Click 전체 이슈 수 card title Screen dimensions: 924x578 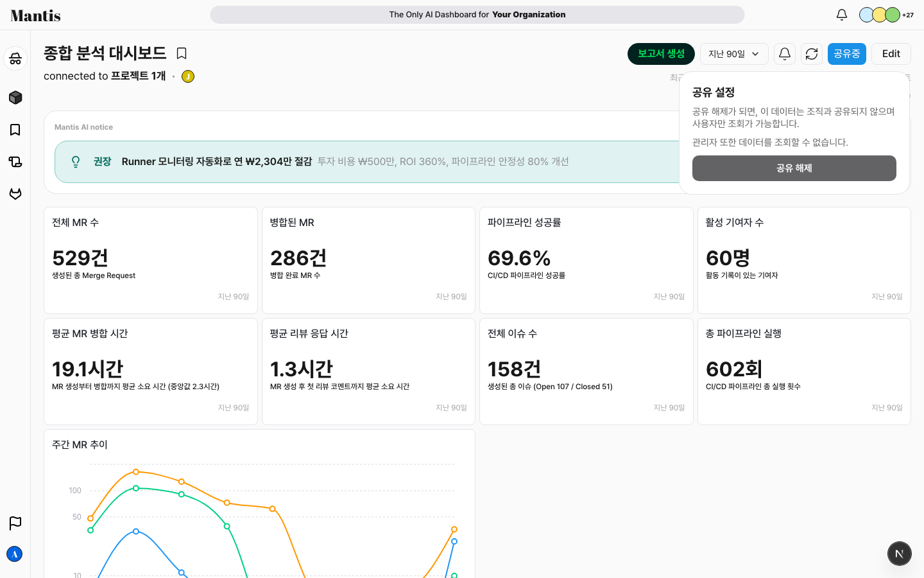coord(513,333)
